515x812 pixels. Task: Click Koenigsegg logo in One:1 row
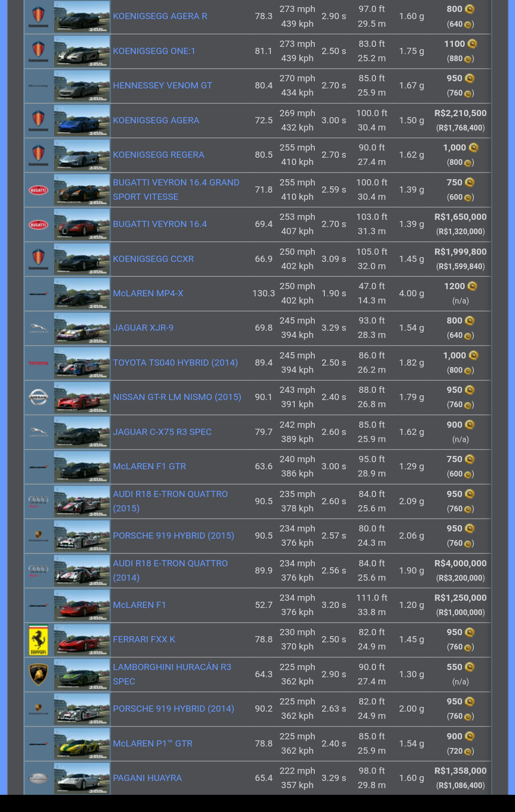(39, 51)
